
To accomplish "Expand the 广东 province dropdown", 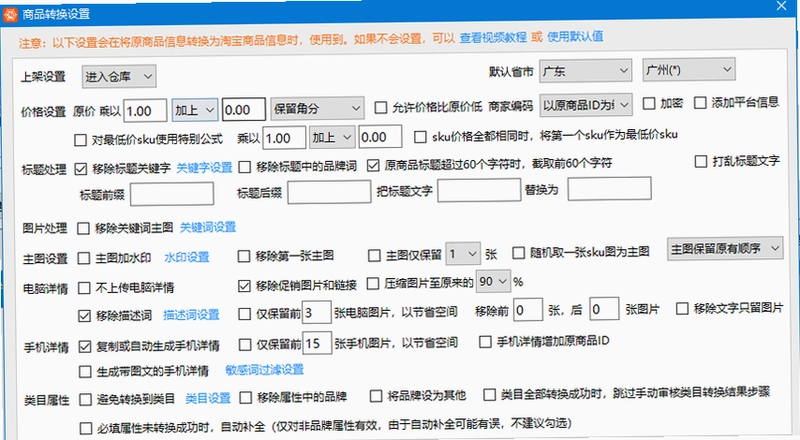I will pos(585,71).
